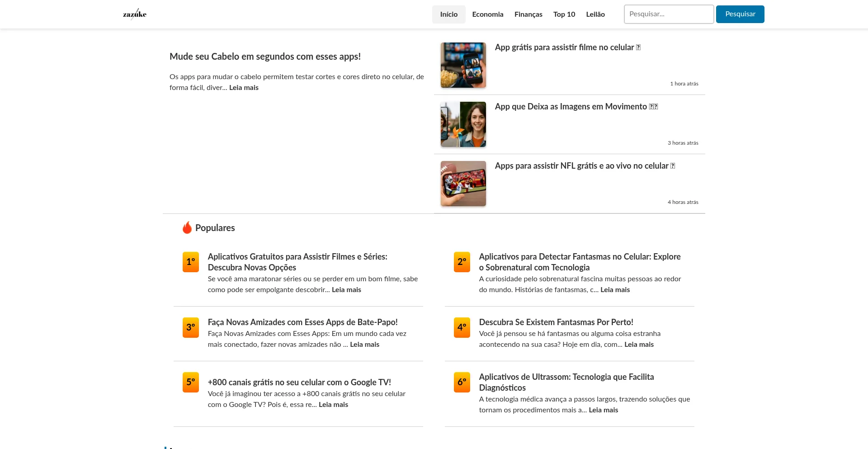Click the orange 1º rank badge
Image resolution: width=868 pixels, height=449 pixels.
[x=190, y=262]
